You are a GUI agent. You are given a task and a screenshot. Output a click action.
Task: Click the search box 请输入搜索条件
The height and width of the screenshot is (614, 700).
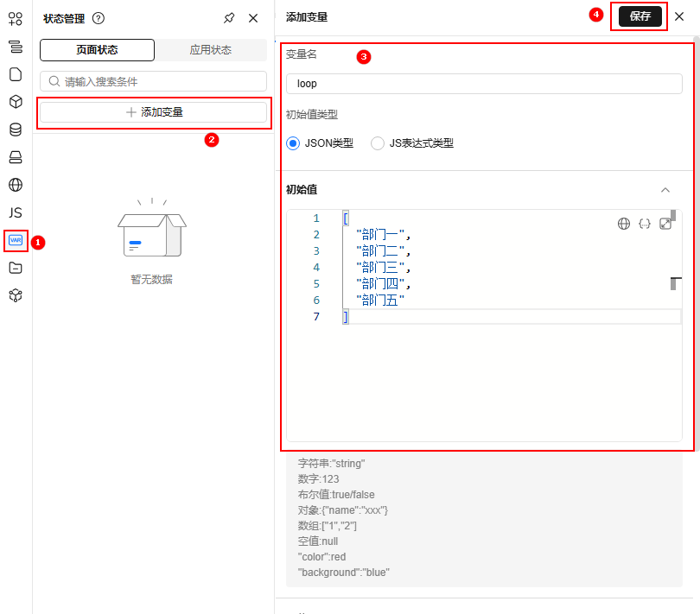click(154, 81)
